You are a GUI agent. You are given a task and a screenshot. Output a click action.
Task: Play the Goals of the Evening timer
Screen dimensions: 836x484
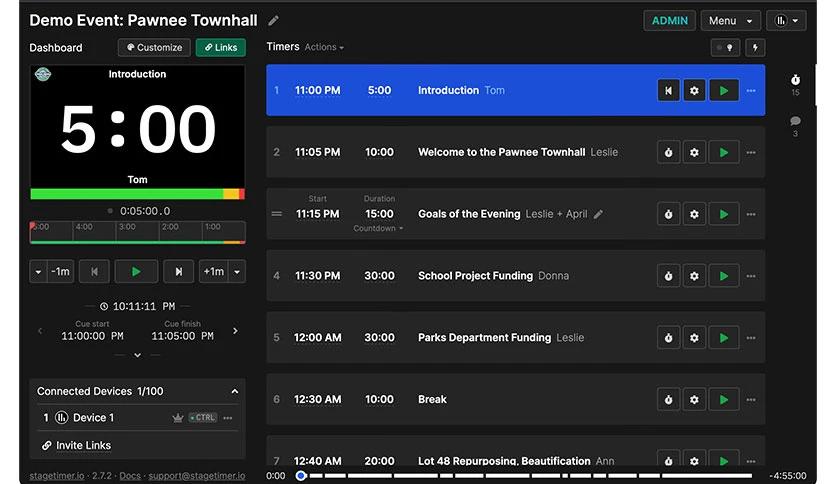[724, 214]
